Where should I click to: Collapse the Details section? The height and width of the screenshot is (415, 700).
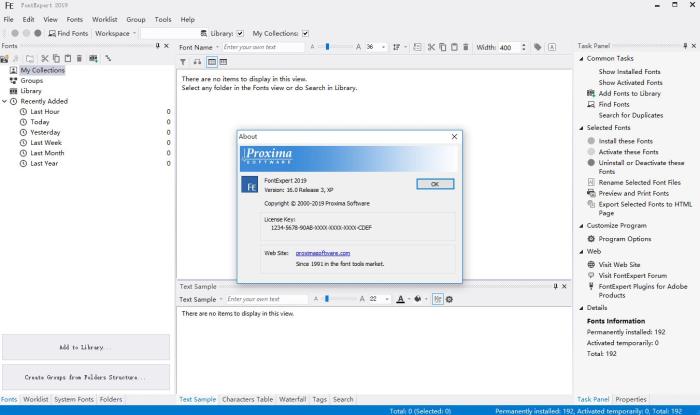pyautogui.click(x=581, y=308)
